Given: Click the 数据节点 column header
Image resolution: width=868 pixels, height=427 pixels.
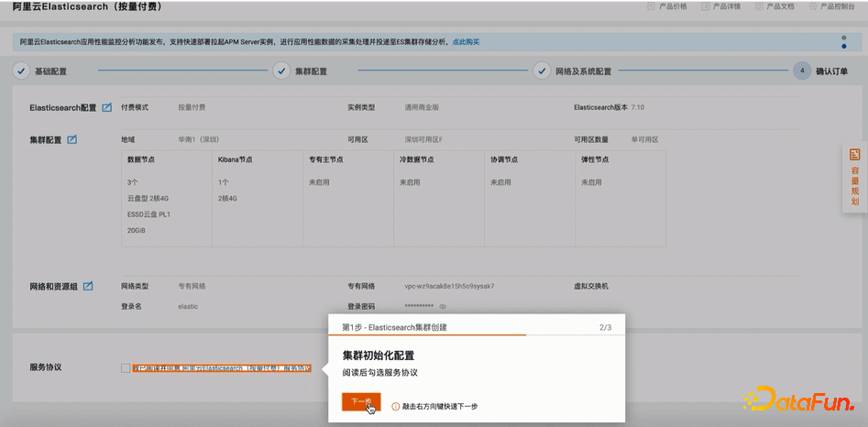Looking at the screenshot, I should (140, 159).
